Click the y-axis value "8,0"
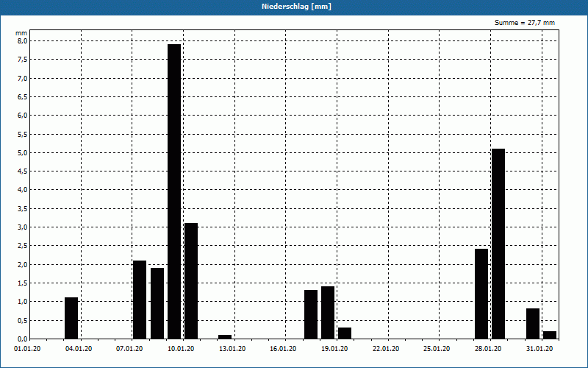588x368 pixels. 22,41
